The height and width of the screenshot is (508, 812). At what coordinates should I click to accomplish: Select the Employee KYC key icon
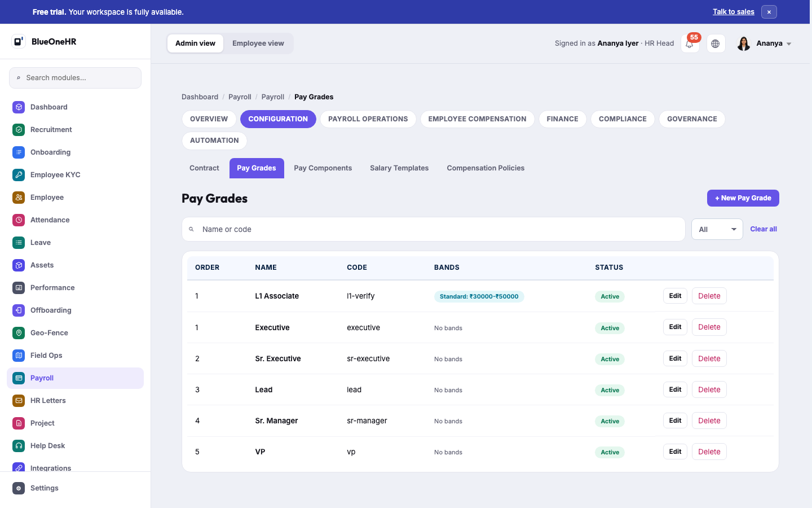click(19, 175)
